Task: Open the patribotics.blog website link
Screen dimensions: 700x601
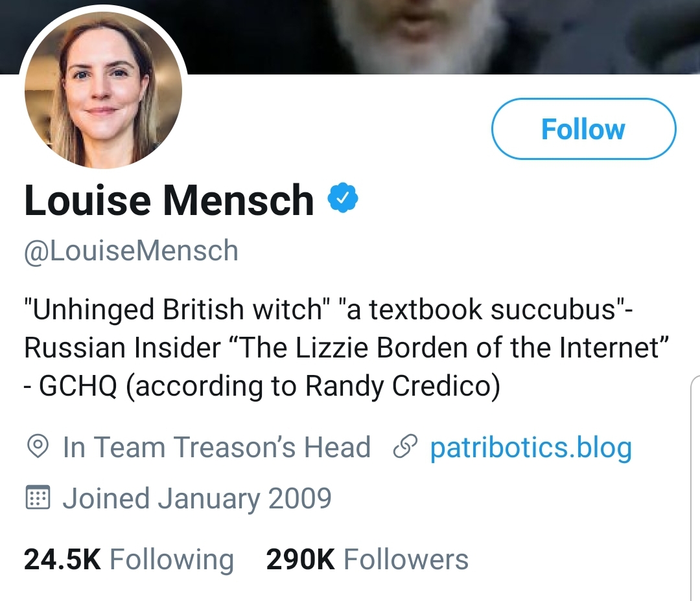Action: click(x=530, y=447)
